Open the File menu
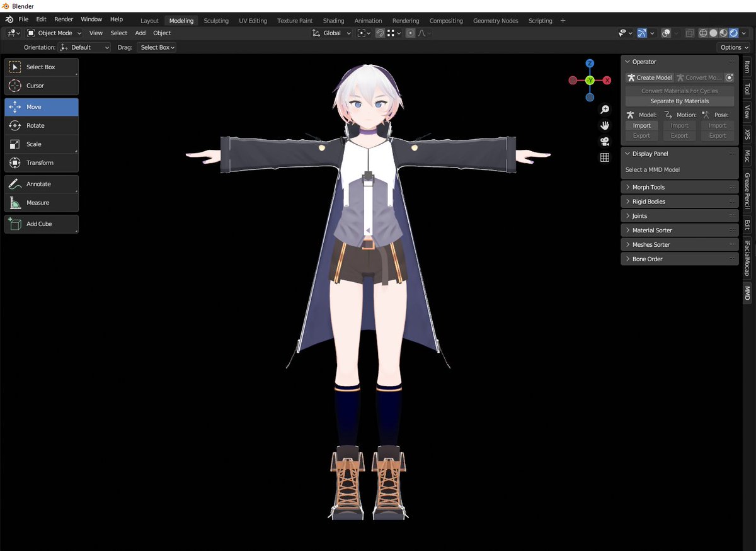The width and height of the screenshot is (756, 551). [23, 20]
